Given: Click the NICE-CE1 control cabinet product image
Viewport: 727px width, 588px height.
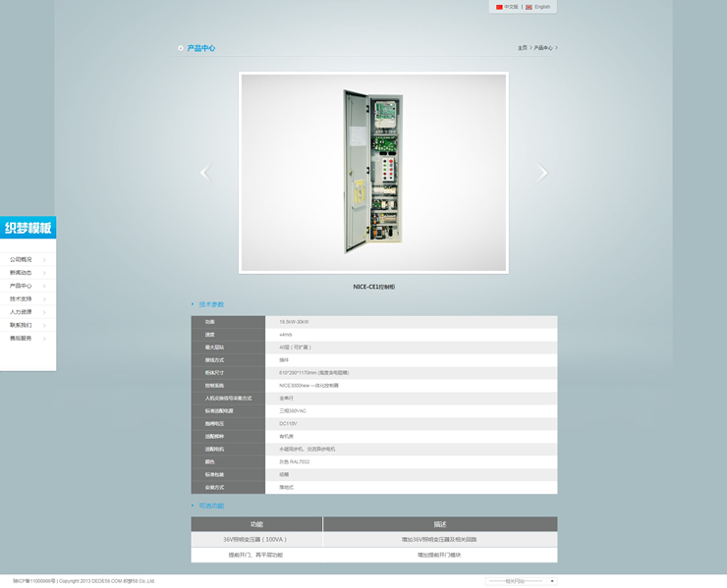Looking at the screenshot, I should (x=373, y=173).
